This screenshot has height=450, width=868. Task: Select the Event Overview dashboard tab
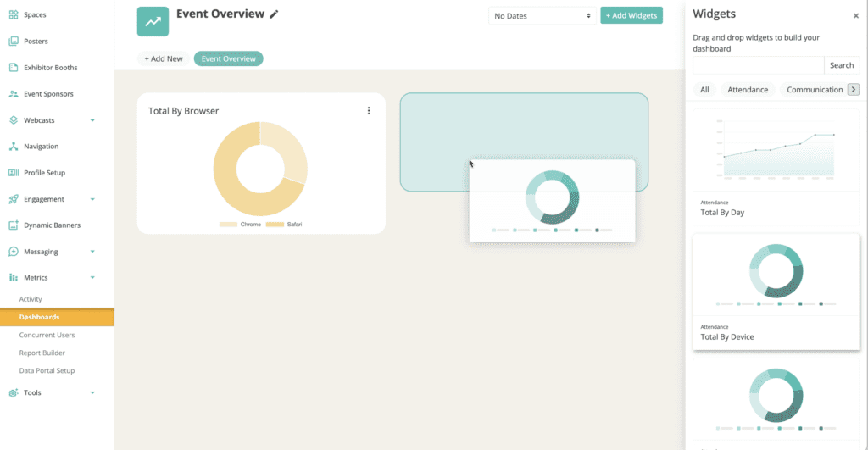coord(228,58)
